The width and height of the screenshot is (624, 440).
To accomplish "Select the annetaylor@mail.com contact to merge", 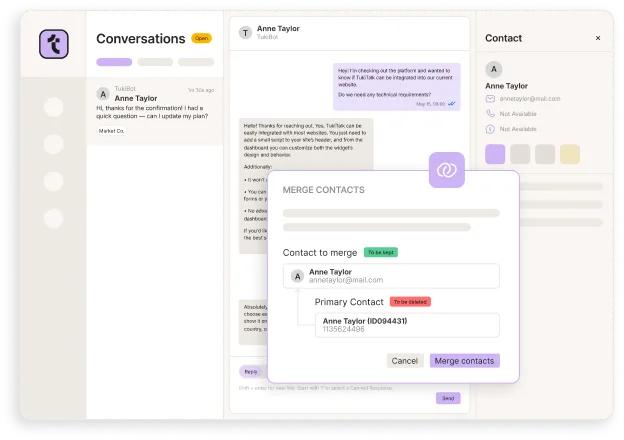I will [391, 276].
